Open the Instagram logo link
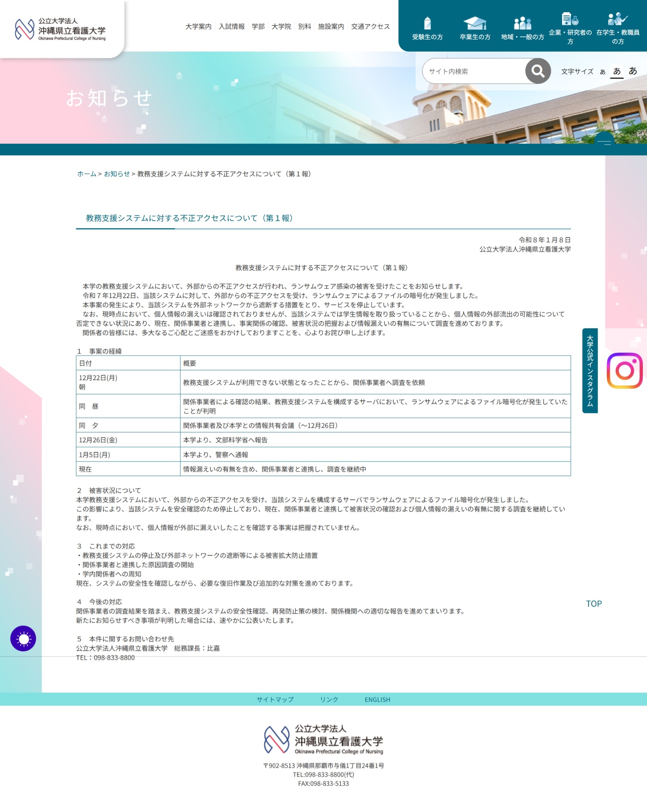 (x=624, y=371)
